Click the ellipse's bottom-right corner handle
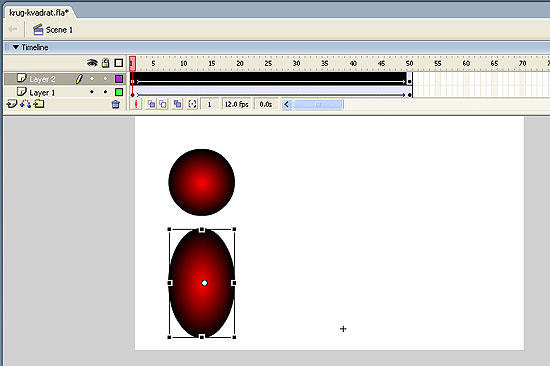Image resolution: width=550 pixels, height=366 pixels. point(234,337)
